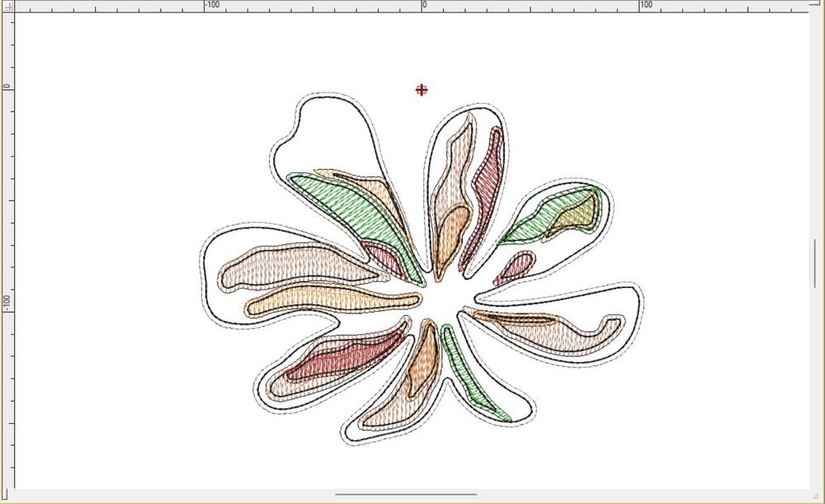Click the red crosshair origin marker
The image size is (825, 504).
click(422, 90)
